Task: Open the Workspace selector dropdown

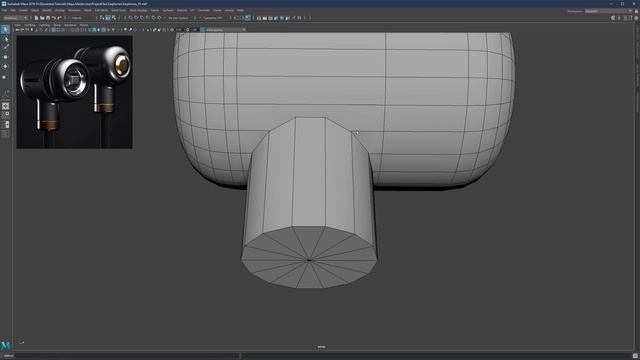Action: click(x=609, y=11)
